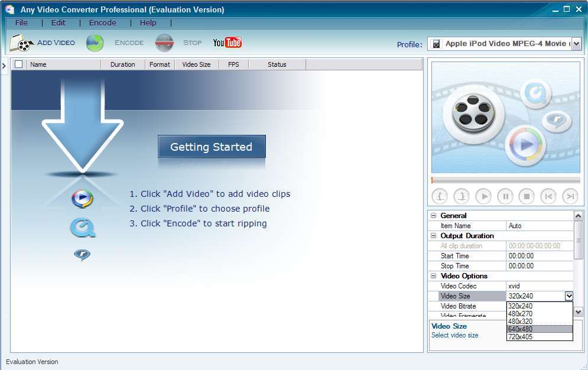
Task: Open the Video Size dropdown arrow
Action: pyautogui.click(x=568, y=296)
